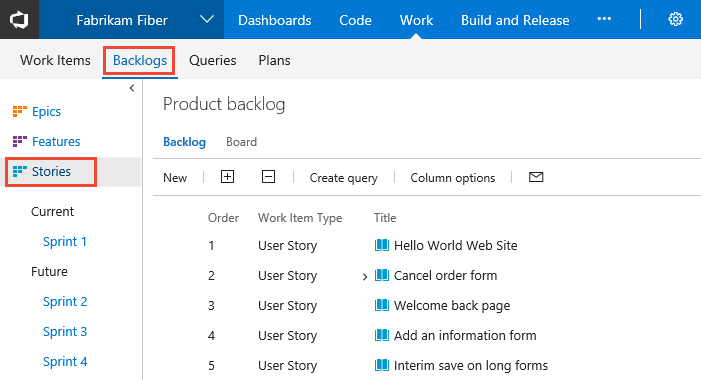Viewport: 701px width, 380px height.
Task: Switch to the Backlogs tab
Action: coord(140,60)
